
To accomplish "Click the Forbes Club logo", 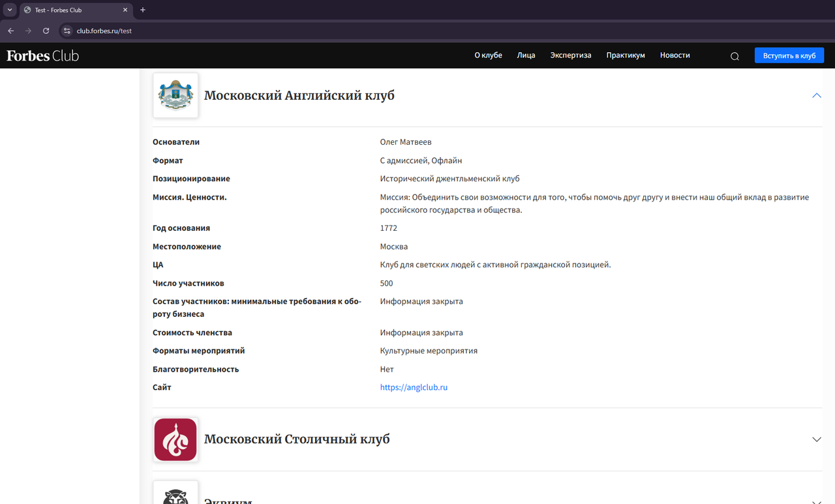I will pyautogui.click(x=43, y=55).
